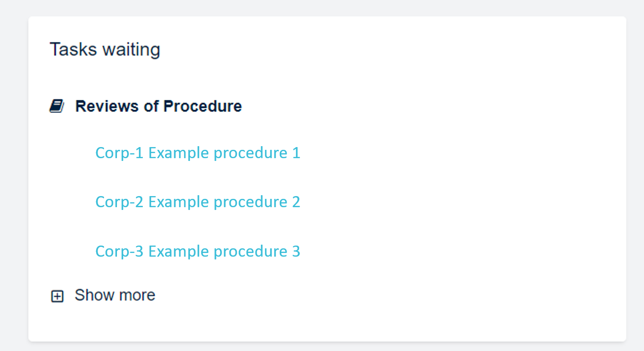Select the second procedure review in list

(x=197, y=202)
